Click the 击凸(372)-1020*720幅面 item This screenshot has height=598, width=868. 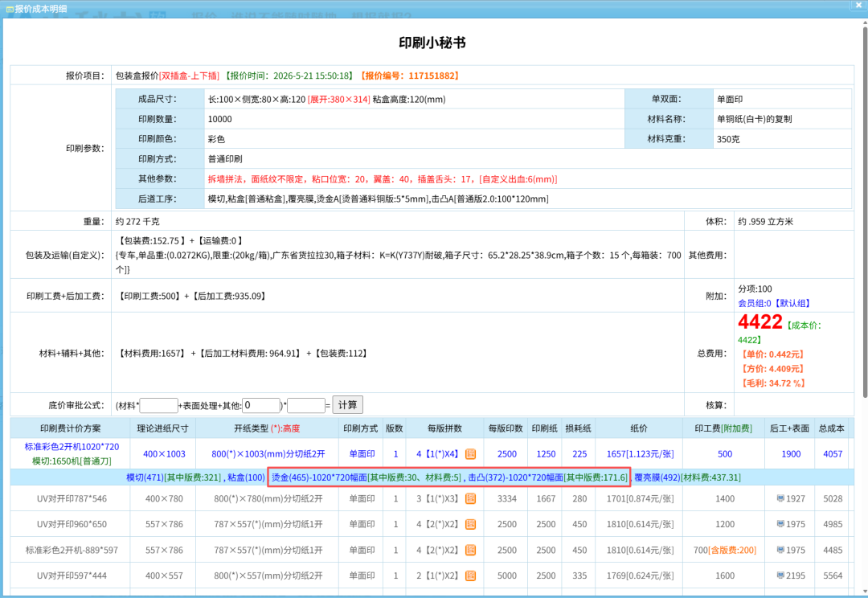pos(516,477)
